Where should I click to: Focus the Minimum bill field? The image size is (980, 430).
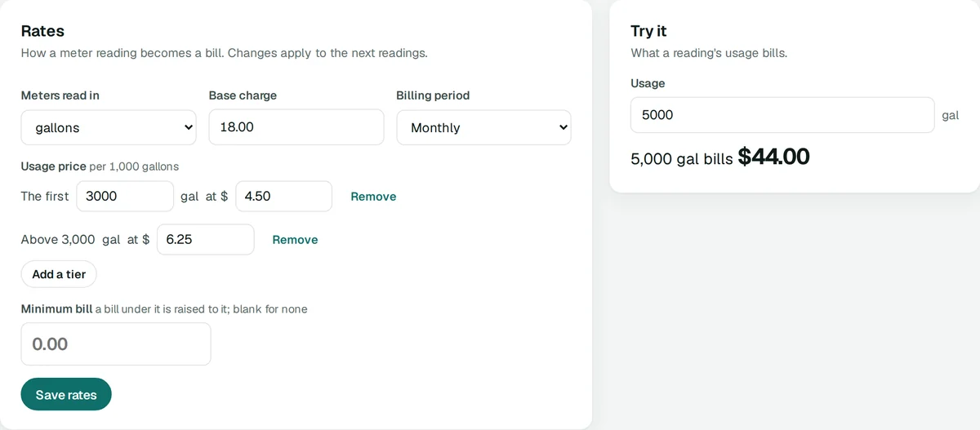(x=116, y=344)
